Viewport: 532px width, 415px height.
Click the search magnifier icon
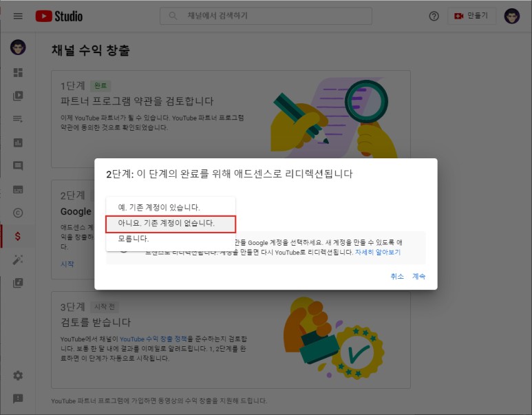(x=173, y=16)
